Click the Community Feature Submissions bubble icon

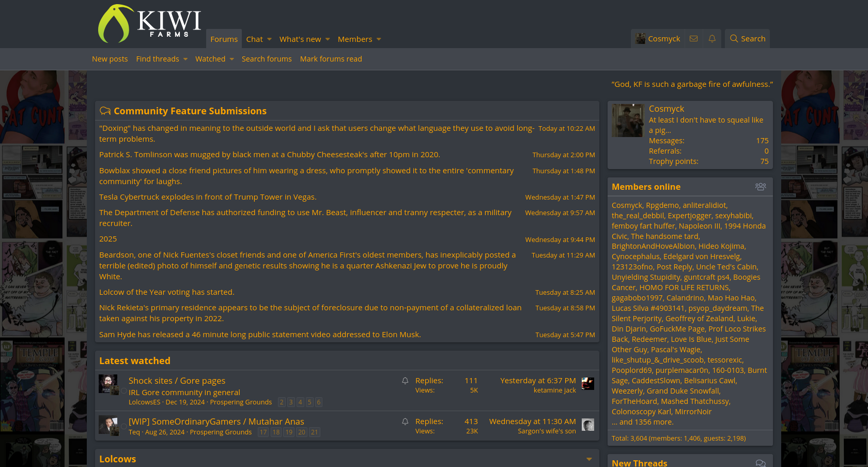click(x=105, y=111)
